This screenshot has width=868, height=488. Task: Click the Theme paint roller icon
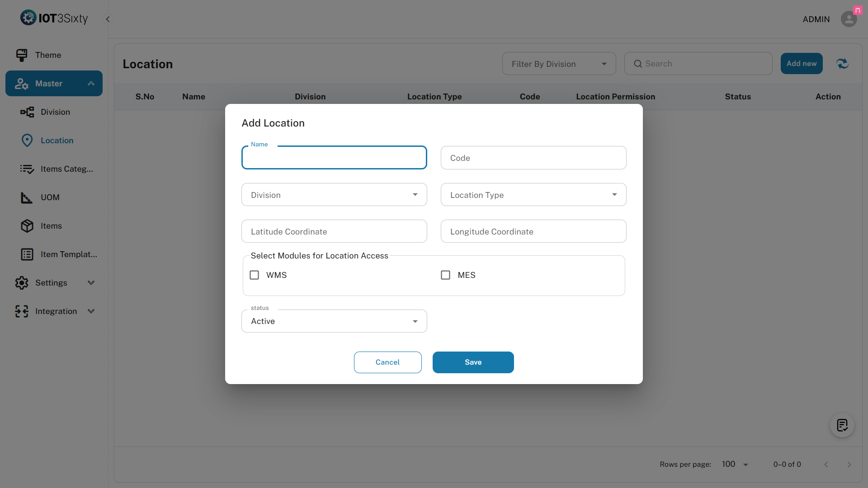pos(22,55)
